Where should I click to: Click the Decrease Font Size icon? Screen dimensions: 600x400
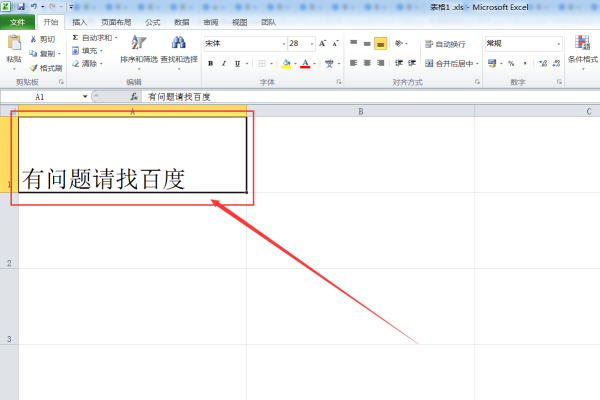pos(336,44)
